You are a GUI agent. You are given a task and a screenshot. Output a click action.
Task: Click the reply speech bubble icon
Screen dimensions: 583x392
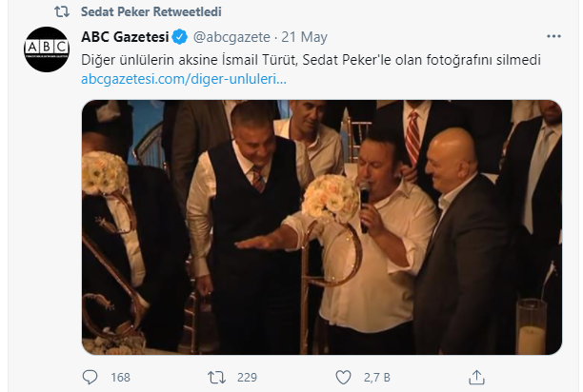point(91,378)
